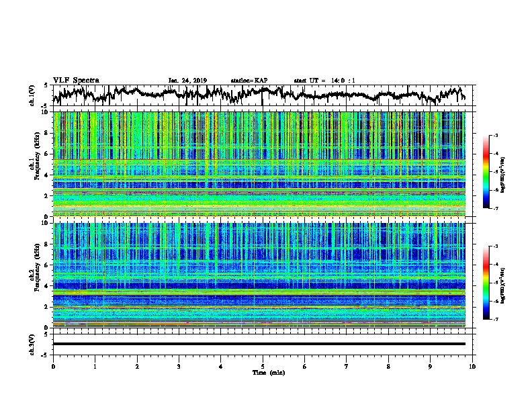Click the time axis tick label "10"
Image resolution: width=532 pixels, height=411 pixels.
coord(472,367)
